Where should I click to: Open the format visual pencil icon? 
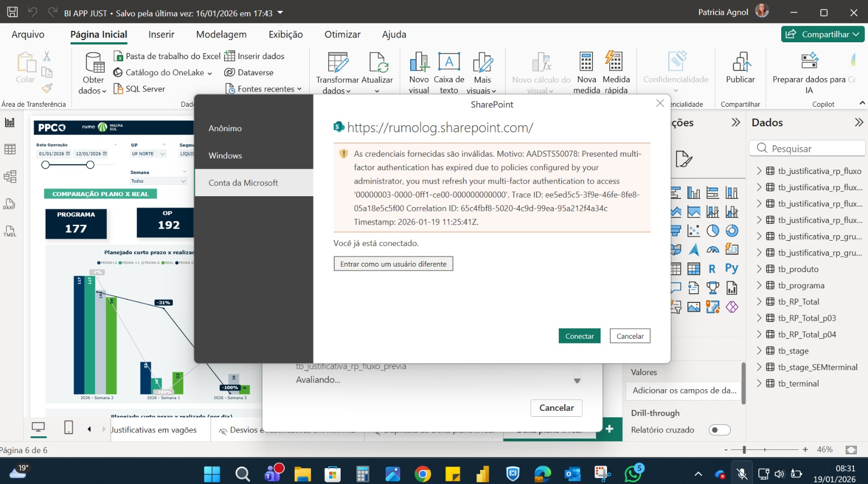click(684, 159)
